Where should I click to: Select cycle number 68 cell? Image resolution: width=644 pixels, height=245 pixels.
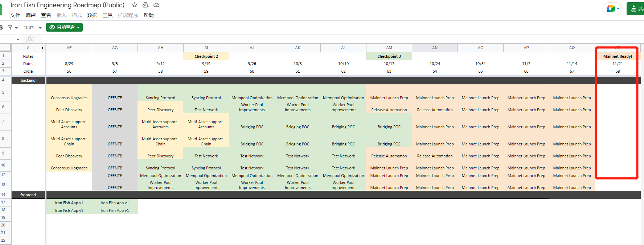(618, 71)
